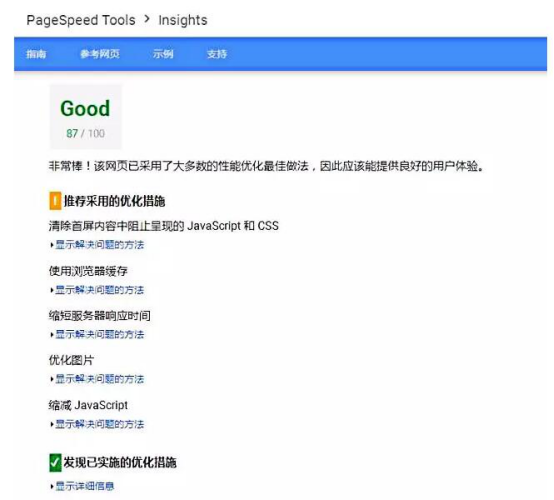Click the text 使用浏览器缓存
Screen dimensions: 554x500
tap(88, 271)
